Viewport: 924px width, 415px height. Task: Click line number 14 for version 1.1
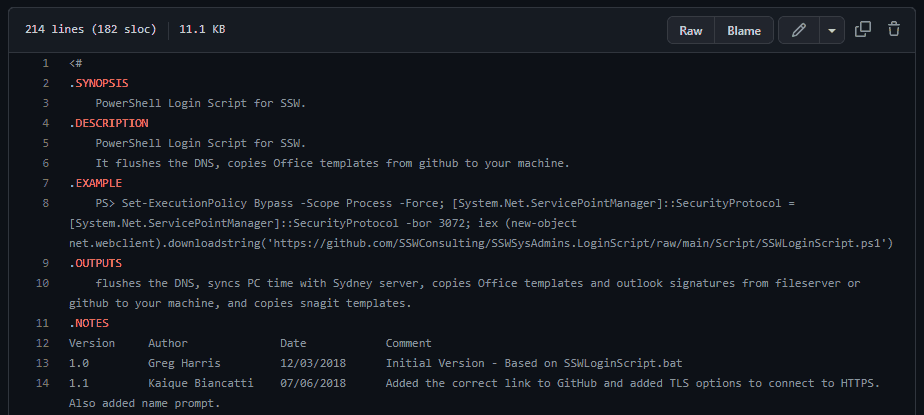[43, 383]
